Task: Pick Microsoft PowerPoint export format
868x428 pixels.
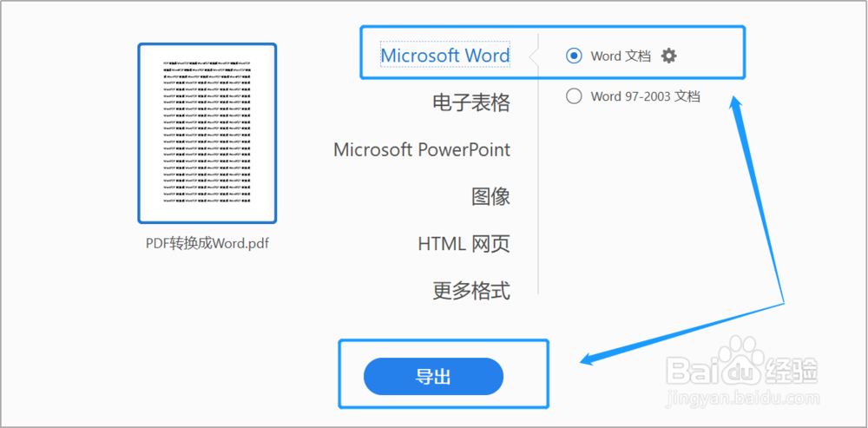Action: point(422,149)
